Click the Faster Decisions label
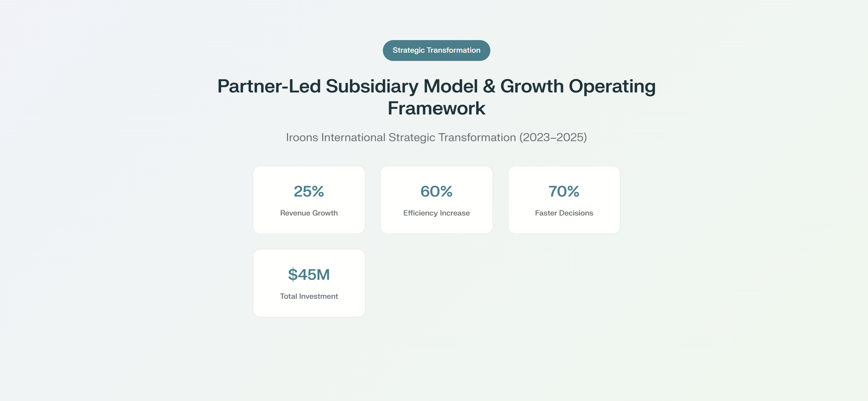 pos(564,213)
